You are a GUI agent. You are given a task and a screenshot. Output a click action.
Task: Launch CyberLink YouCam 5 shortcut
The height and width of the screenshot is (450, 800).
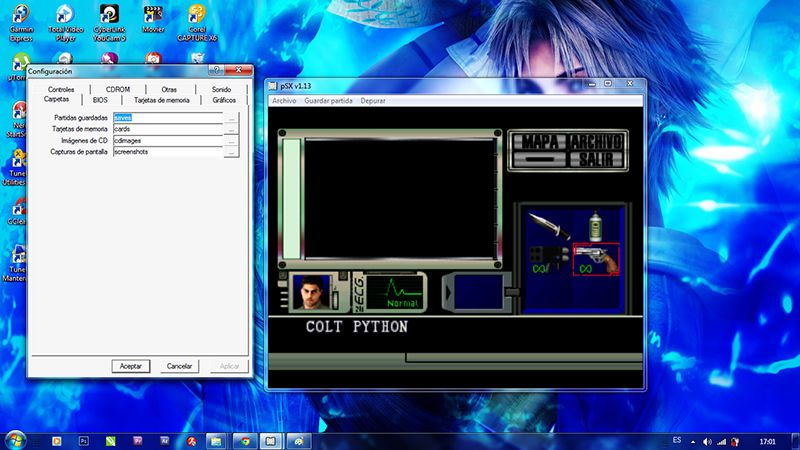(x=109, y=23)
